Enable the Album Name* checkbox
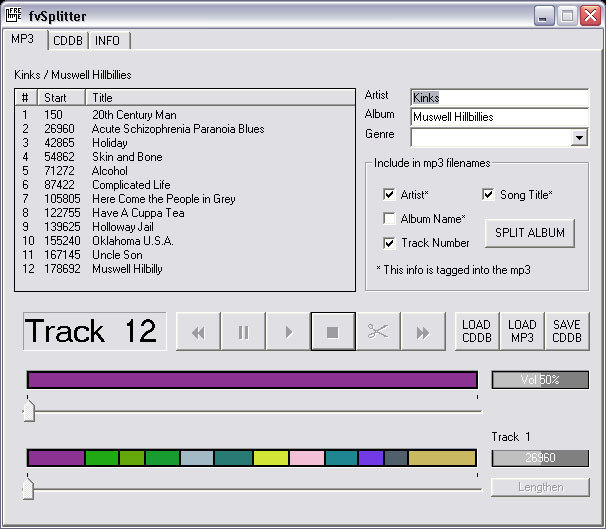 coord(389,218)
